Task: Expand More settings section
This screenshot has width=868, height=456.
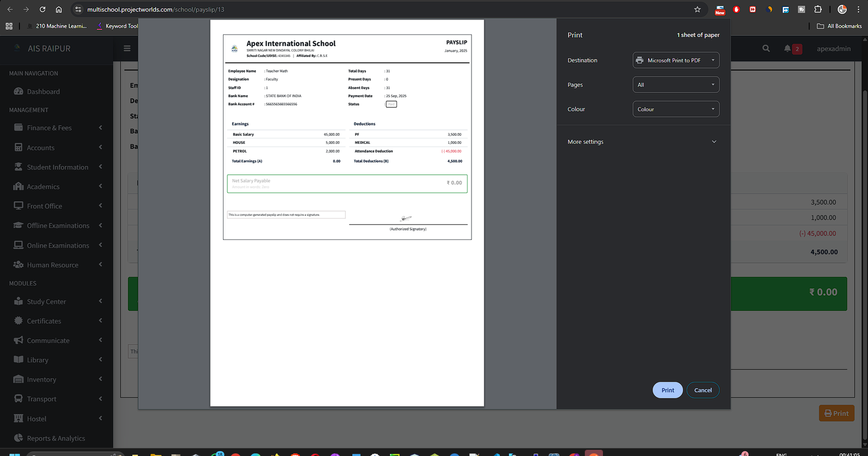Action: point(643,142)
